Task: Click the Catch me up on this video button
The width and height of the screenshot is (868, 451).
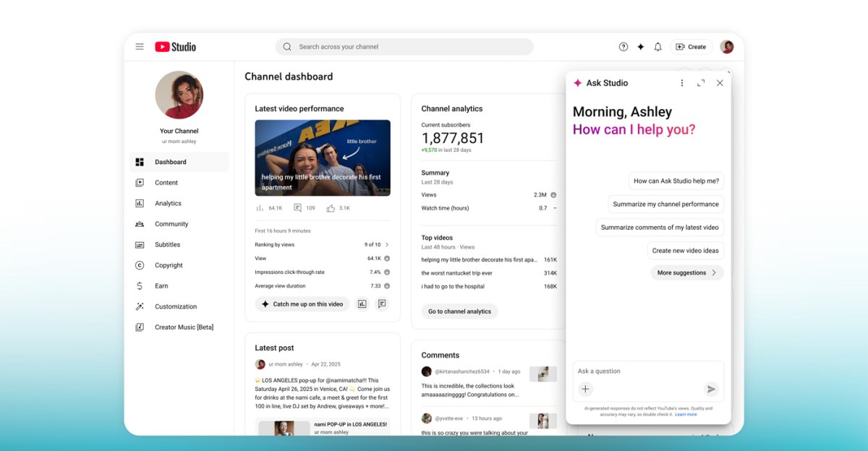Action: coord(302,304)
